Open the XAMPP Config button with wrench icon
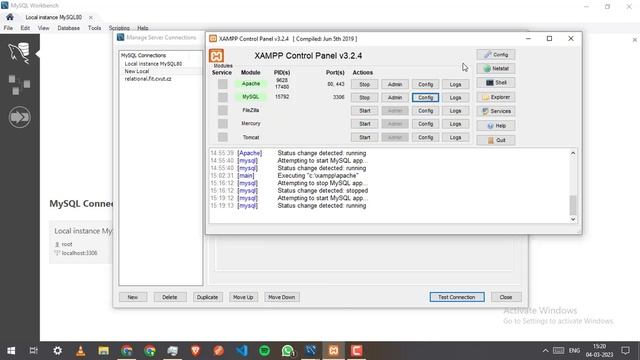Viewport: 640px width, 360px height. [496, 55]
